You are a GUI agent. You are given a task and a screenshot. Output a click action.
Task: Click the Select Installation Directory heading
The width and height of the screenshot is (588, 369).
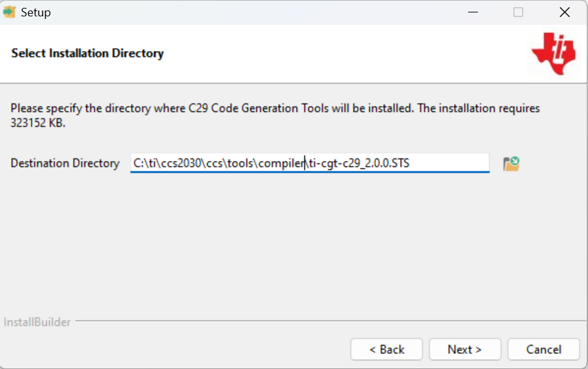click(87, 53)
